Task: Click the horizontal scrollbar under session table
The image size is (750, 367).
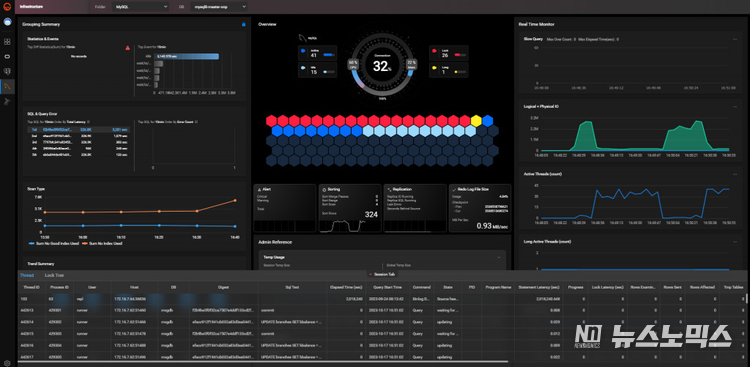Action: point(263,362)
